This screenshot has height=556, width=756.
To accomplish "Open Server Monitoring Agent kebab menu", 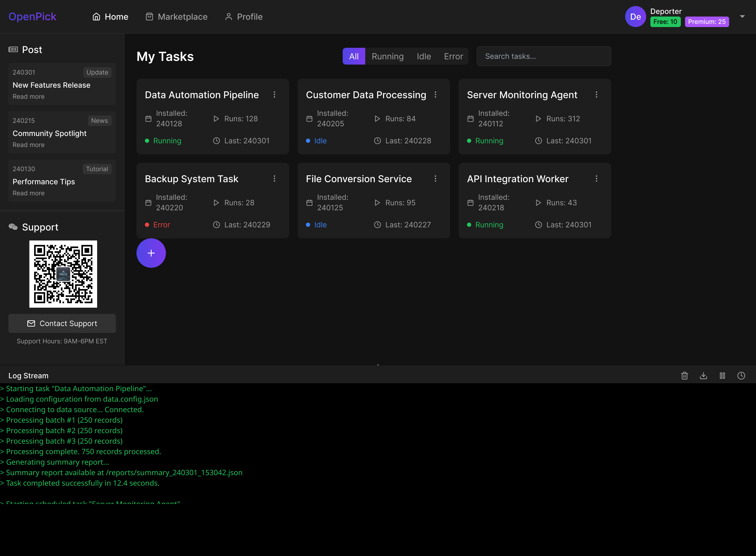I will (x=596, y=95).
